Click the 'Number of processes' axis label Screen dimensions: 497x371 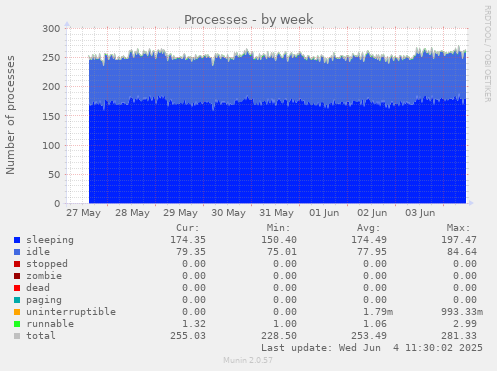(10, 115)
